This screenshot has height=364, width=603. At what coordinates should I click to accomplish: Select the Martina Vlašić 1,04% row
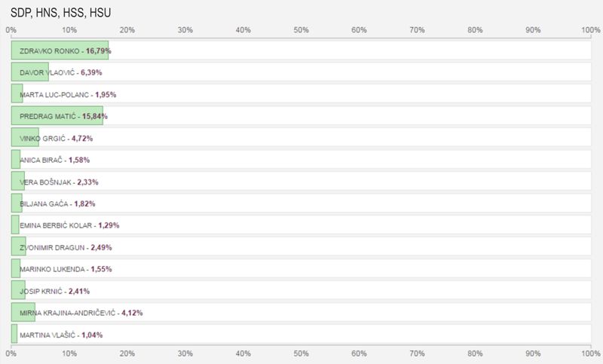(301, 334)
